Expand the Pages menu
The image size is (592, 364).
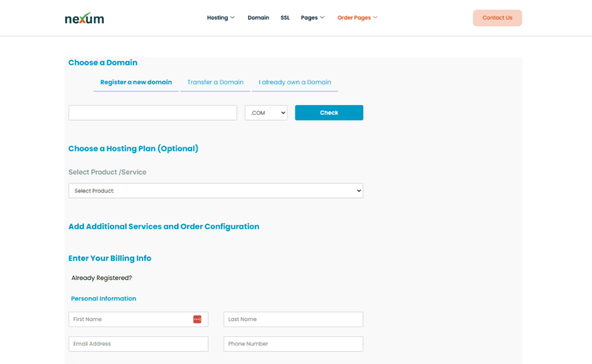(x=312, y=18)
